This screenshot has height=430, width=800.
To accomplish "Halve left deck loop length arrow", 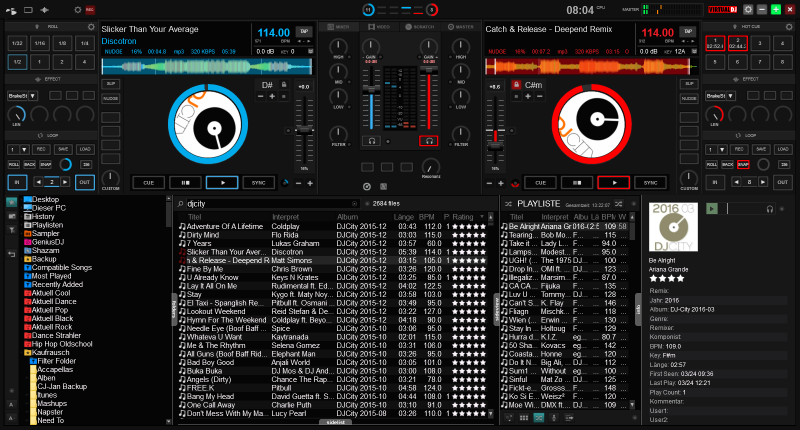I will (38, 182).
